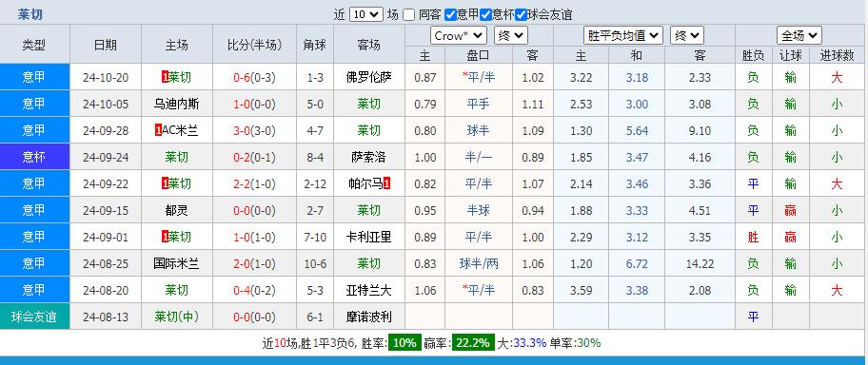Open the 终 dropdown next to 胜平负均值

tap(687, 36)
